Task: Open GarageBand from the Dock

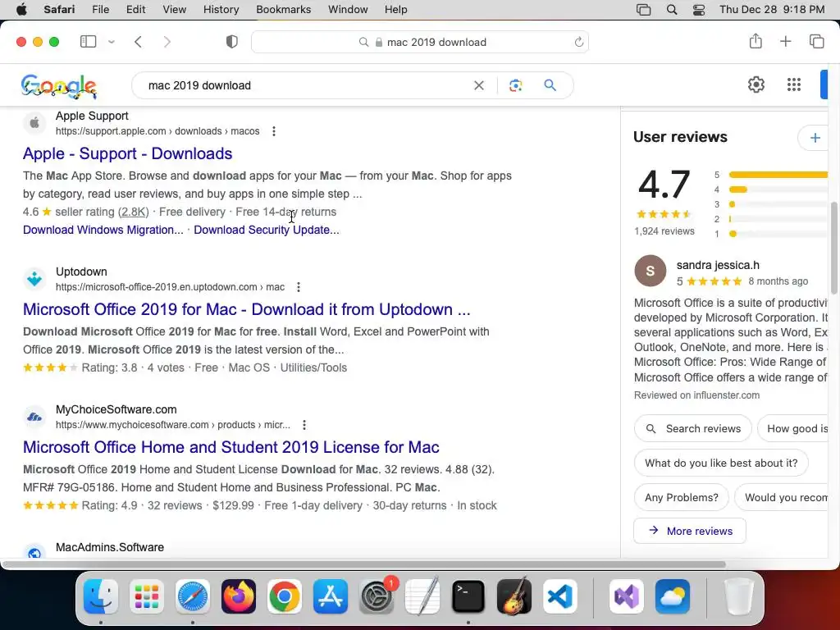Action: tap(514, 596)
